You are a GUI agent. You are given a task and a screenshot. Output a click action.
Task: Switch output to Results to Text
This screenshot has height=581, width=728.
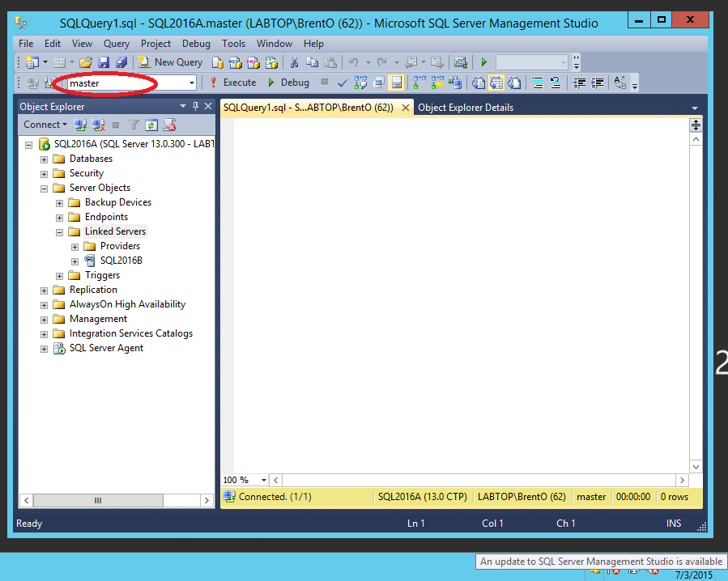479,83
